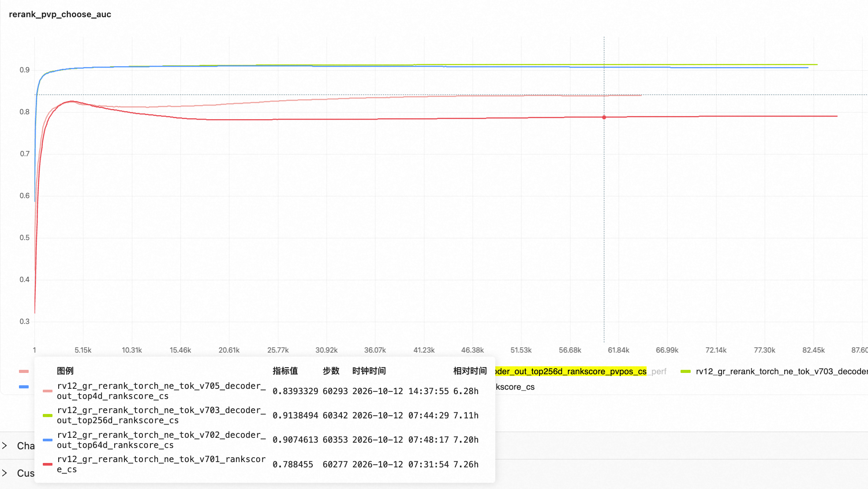Expand the Cha section chevron
This screenshot has height=489, width=868.
click(x=4, y=446)
